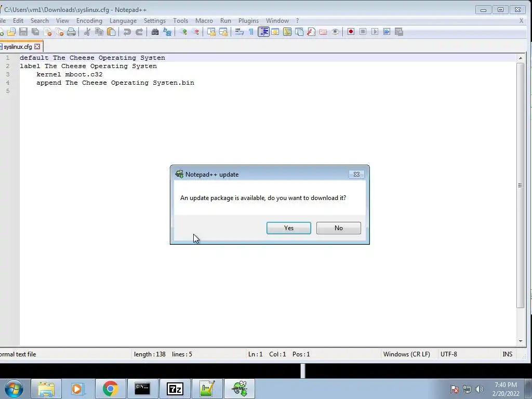Click the UTF-8 encoding status entry

(x=448, y=354)
